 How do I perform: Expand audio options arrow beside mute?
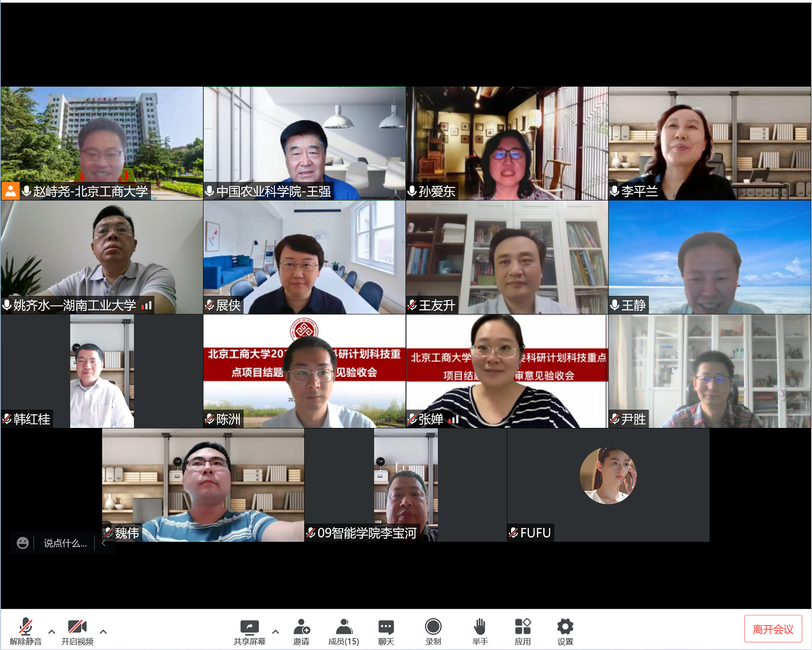tap(51, 632)
